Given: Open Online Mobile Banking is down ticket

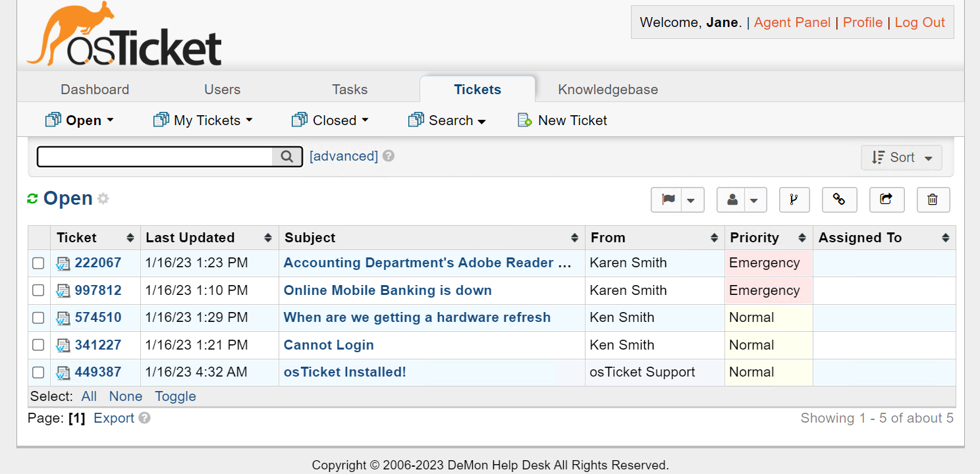Looking at the screenshot, I should (x=388, y=290).
